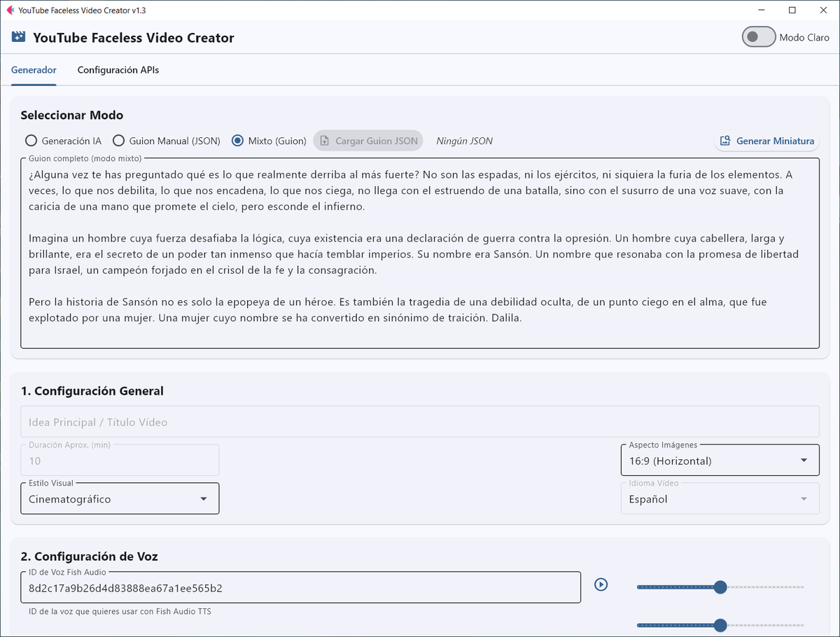Select the Generador tab

pos(34,70)
